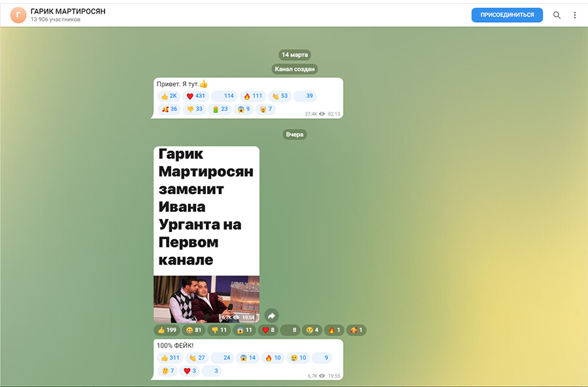The width and height of the screenshot is (588, 387).
Task: Toggle the thumbs-up reaction with 199
Action: pos(167,330)
